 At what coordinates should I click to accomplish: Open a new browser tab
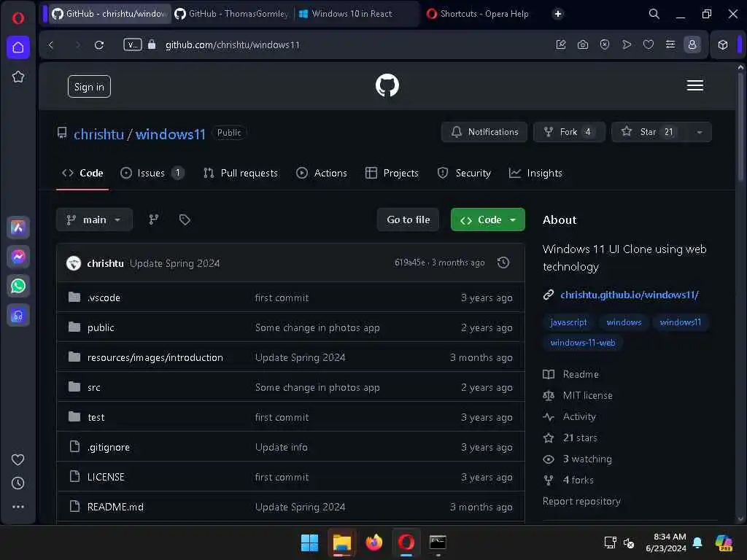558,14
